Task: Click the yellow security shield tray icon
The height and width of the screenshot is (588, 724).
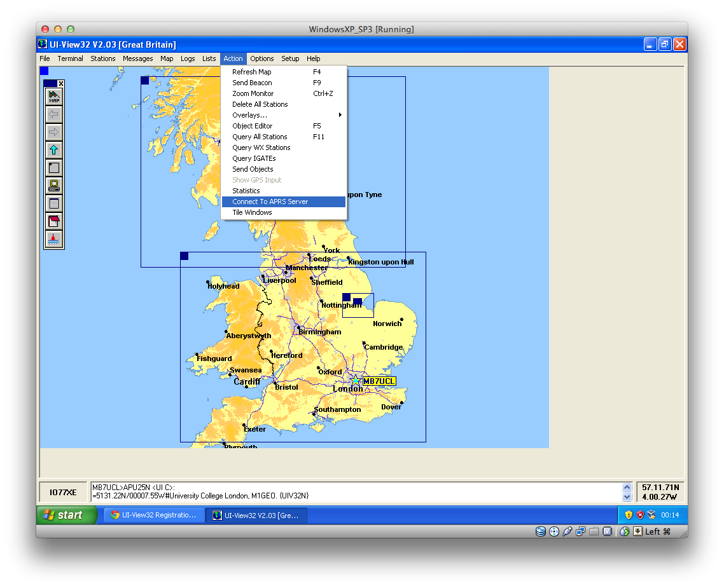Action: pyautogui.click(x=629, y=515)
